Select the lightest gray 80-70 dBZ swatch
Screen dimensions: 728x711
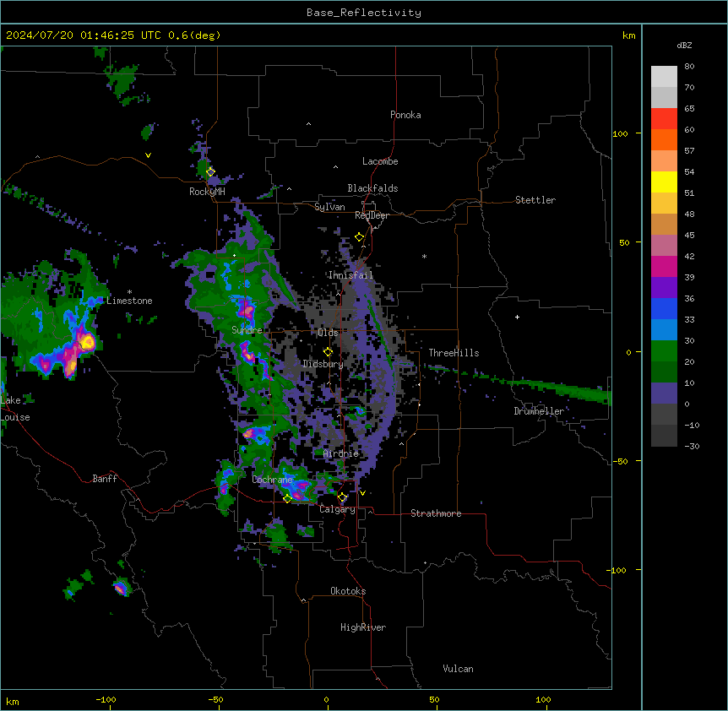click(664, 77)
